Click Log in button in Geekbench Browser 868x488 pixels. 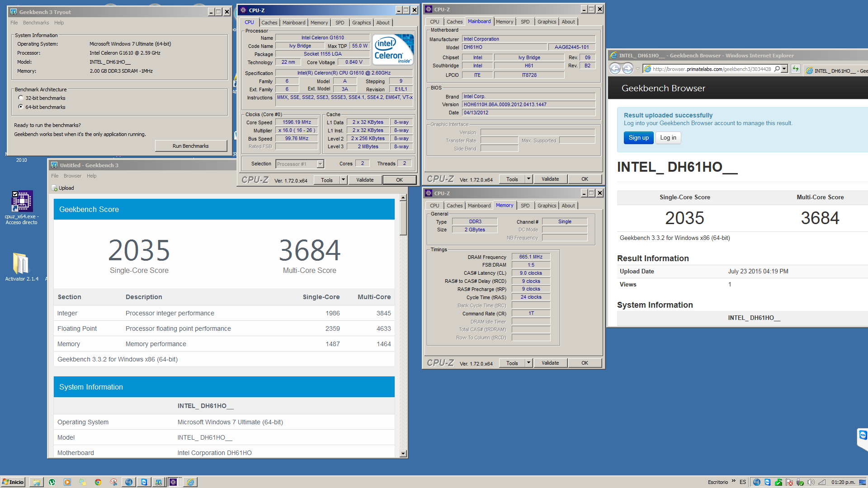pos(668,138)
